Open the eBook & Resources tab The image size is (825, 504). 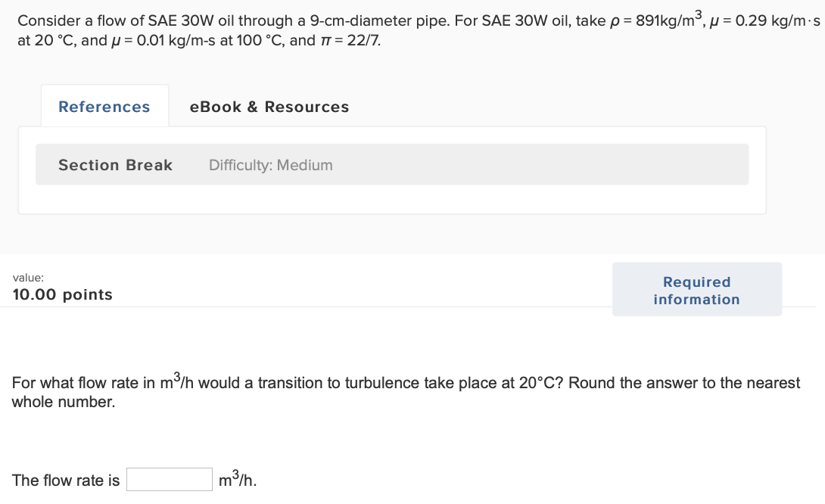[269, 107]
